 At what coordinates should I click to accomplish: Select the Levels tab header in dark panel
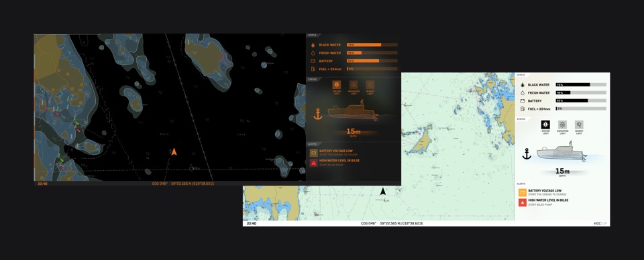[313, 36]
